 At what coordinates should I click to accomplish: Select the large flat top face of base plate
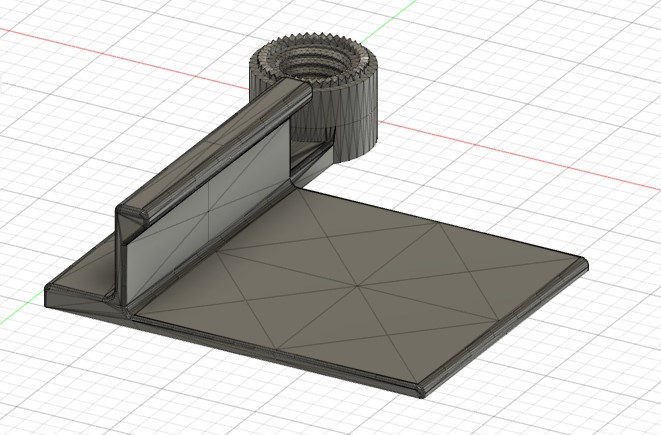point(358,285)
